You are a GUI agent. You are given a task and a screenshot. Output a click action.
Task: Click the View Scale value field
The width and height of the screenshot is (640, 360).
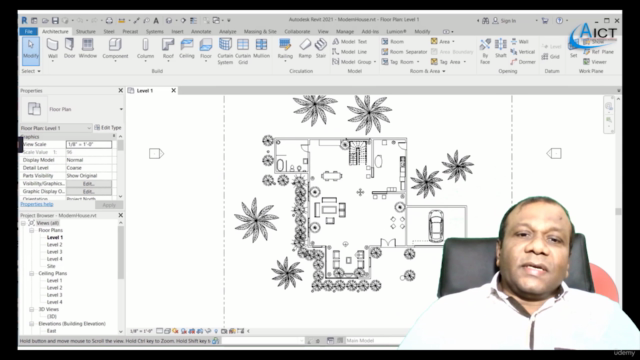tap(89, 144)
